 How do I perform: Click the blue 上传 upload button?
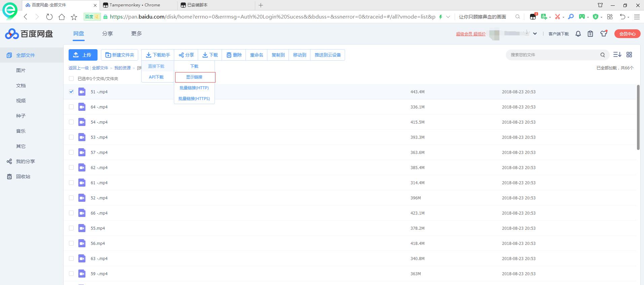coord(83,55)
